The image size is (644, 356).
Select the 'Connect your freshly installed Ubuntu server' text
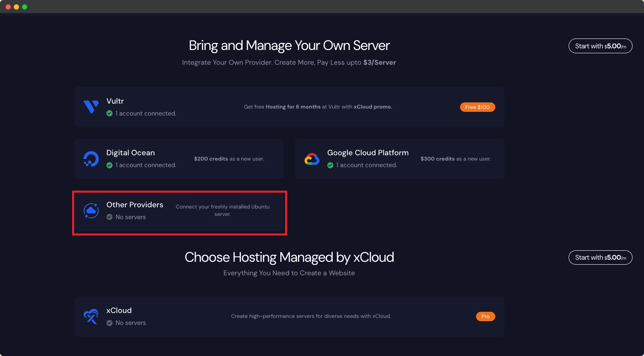point(222,211)
